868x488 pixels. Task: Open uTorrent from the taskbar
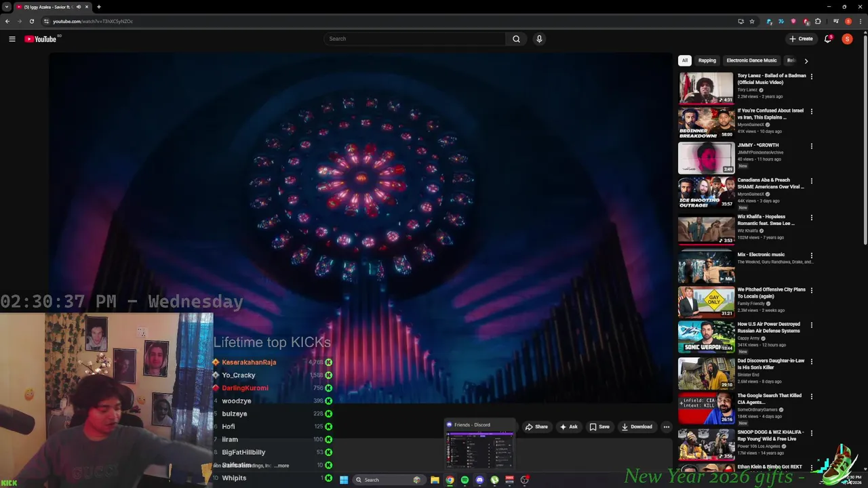coord(494,480)
